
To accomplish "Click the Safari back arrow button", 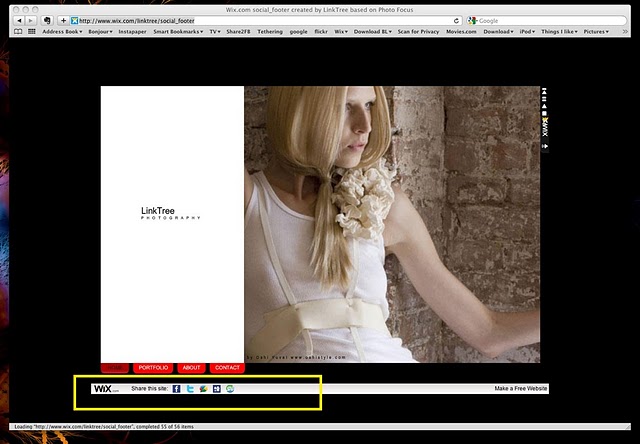I will click(x=18, y=20).
